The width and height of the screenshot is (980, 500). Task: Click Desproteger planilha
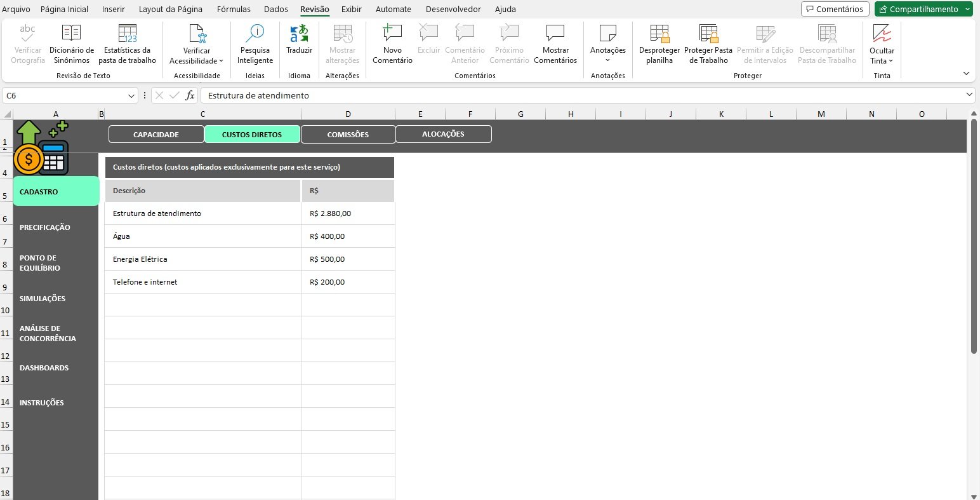click(x=659, y=44)
